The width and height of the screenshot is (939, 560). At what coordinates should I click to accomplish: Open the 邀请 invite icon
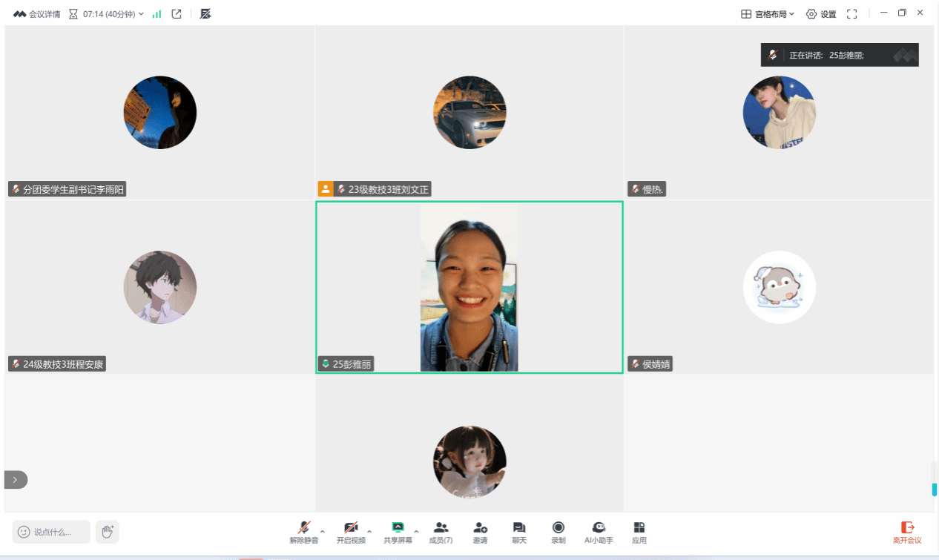(x=480, y=532)
